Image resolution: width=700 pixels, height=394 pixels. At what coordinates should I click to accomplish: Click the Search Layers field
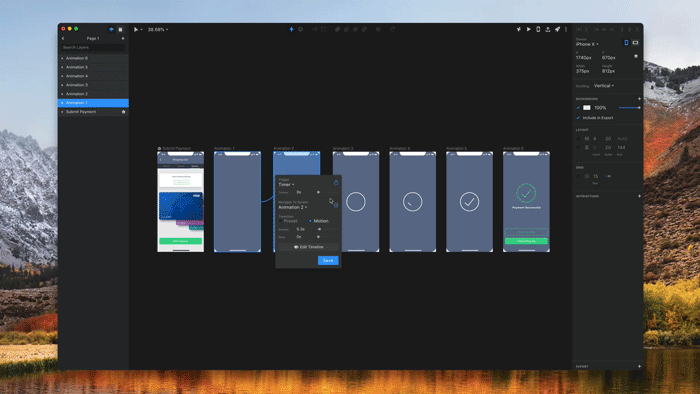pyautogui.click(x=93, y=47)
